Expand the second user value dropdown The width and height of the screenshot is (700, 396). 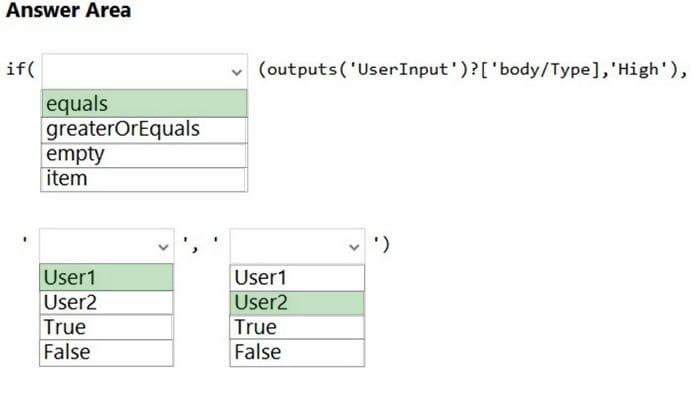[297, 246]
